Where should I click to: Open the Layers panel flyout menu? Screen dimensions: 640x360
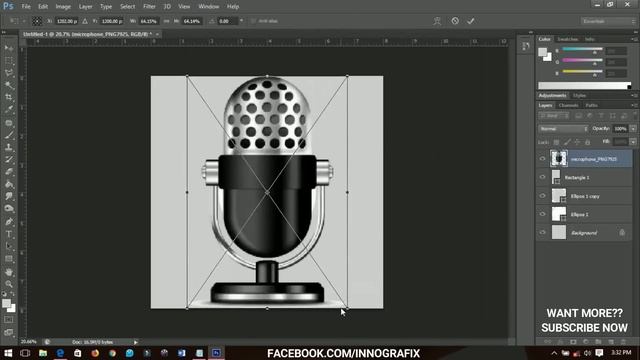pyautogui.click(x=634, y=105)
